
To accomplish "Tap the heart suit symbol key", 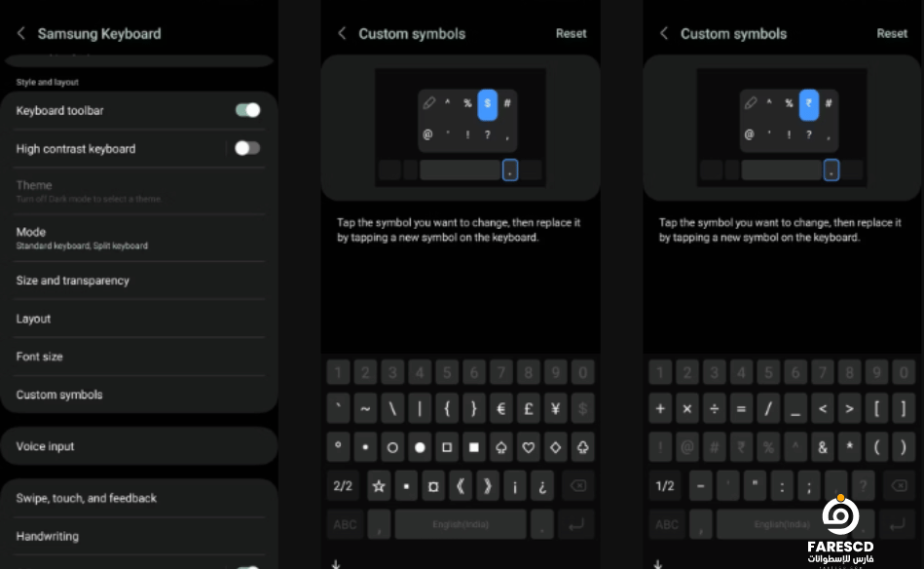I will click(x=529, y=447).
